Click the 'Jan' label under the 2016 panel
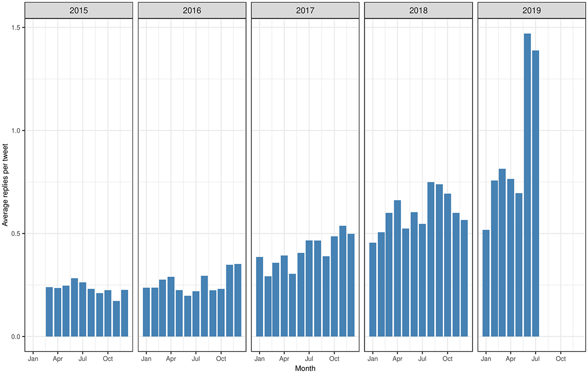588x373 pixels. [146, 358]
